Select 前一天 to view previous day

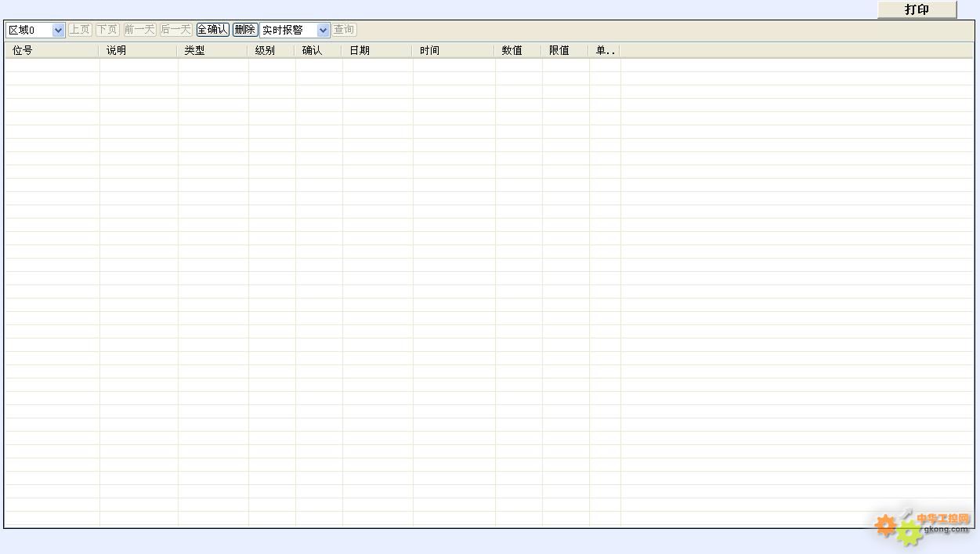tap(139, 30)
